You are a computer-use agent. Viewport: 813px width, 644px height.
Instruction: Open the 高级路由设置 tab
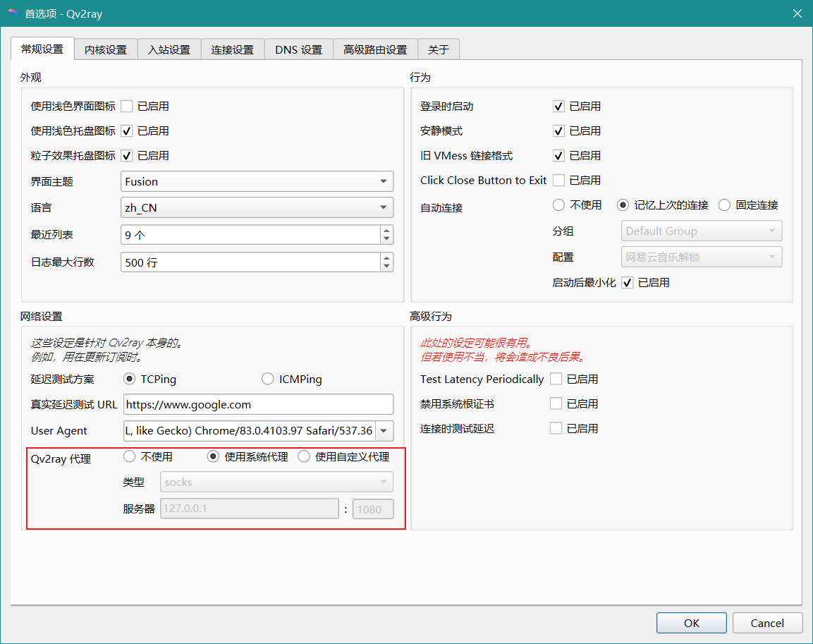[x=375, y=50]
